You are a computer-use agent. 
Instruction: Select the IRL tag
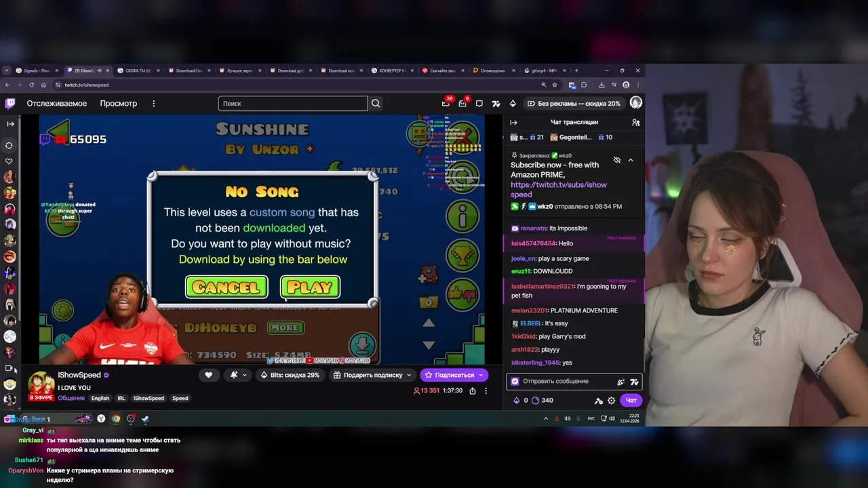point(121,398)
